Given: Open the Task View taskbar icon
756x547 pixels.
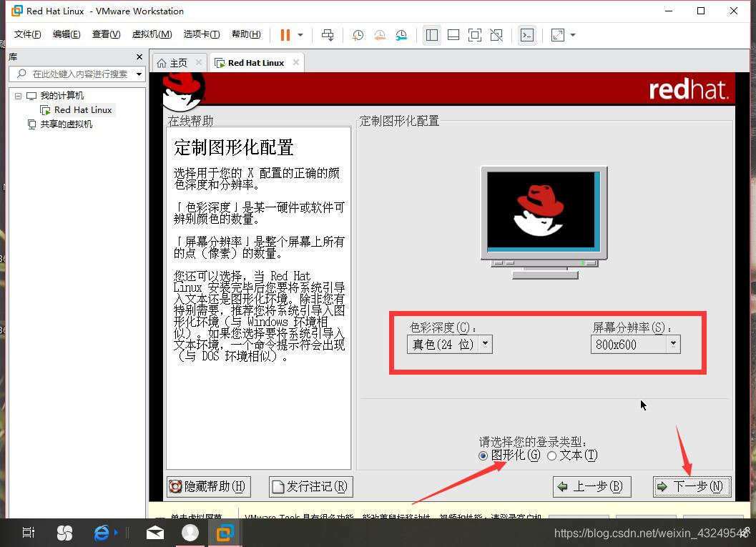Looking at the screenshot, I should [29, 533].
